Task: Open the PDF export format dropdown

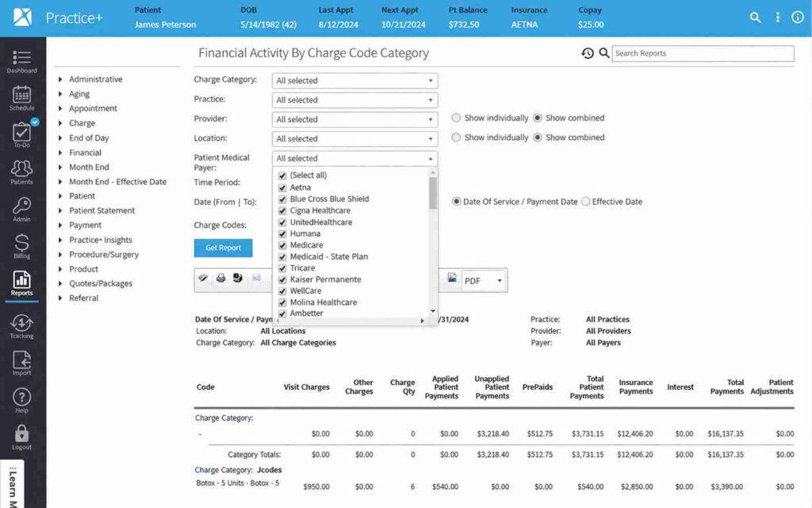Action: coord(484,280)
